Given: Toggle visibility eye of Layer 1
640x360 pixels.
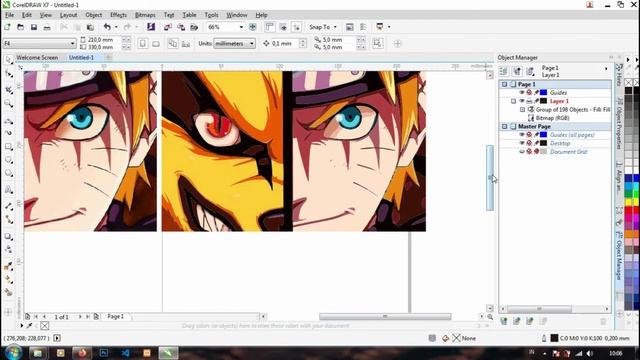Looking at the screenshot, I should [522, 101].
